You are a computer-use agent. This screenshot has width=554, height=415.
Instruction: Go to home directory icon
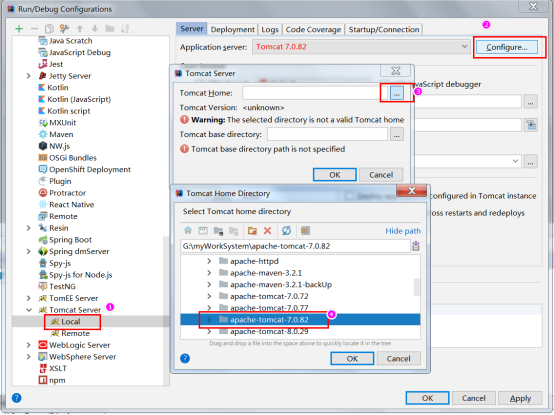click(x=188, y=231)
